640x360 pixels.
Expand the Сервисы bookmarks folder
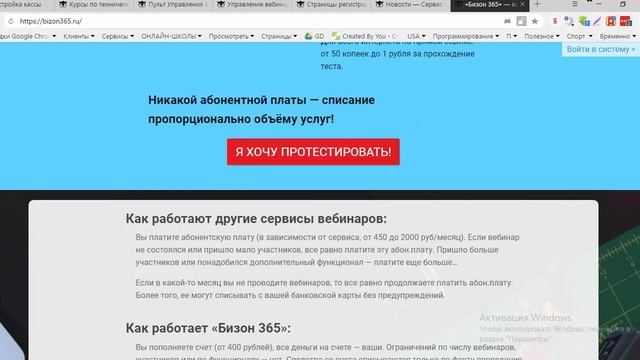(x=118, y=36)
